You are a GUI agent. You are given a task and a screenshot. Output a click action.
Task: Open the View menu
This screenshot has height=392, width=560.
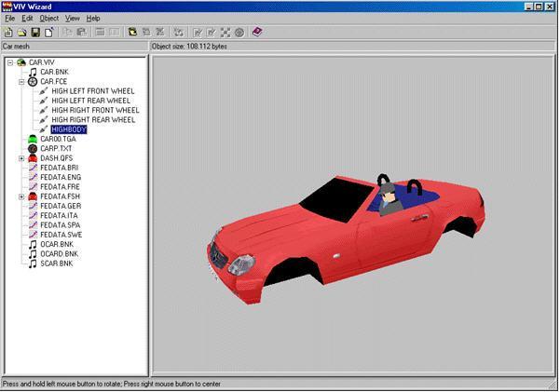(x=72, y=18)
